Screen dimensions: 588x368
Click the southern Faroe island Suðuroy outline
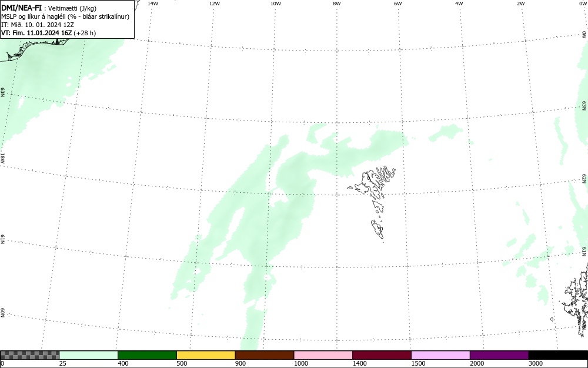pyautogui.click(x=377, y=229)
